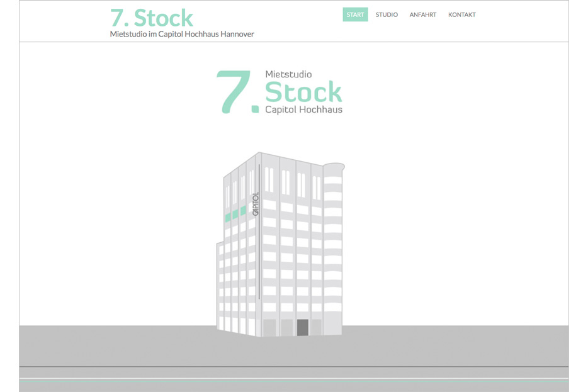Select KONTAKT in the top navigation
The width and height of the screenshot is (588, 392).
(x=461, y=14)
